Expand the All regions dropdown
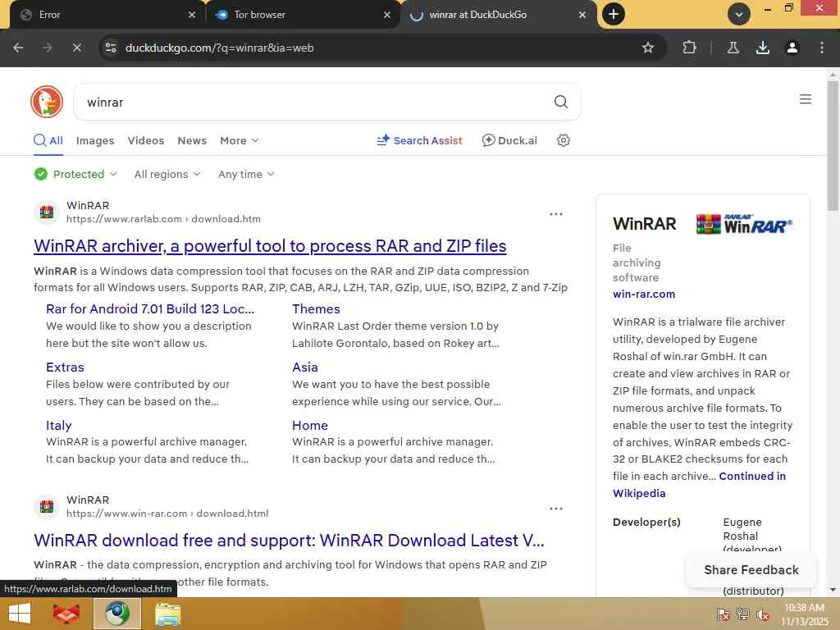 point(167,174)
